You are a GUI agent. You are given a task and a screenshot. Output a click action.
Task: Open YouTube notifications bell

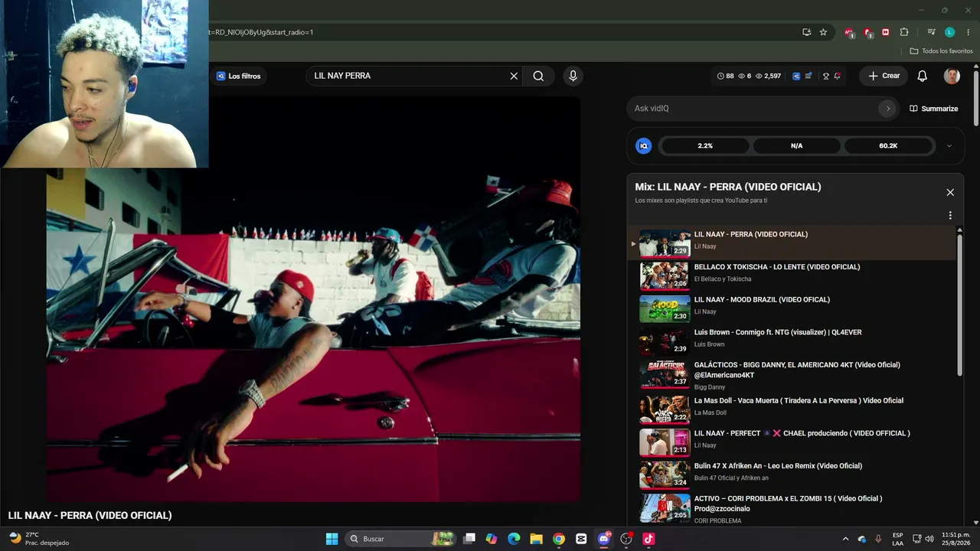[x=923, y=76]
